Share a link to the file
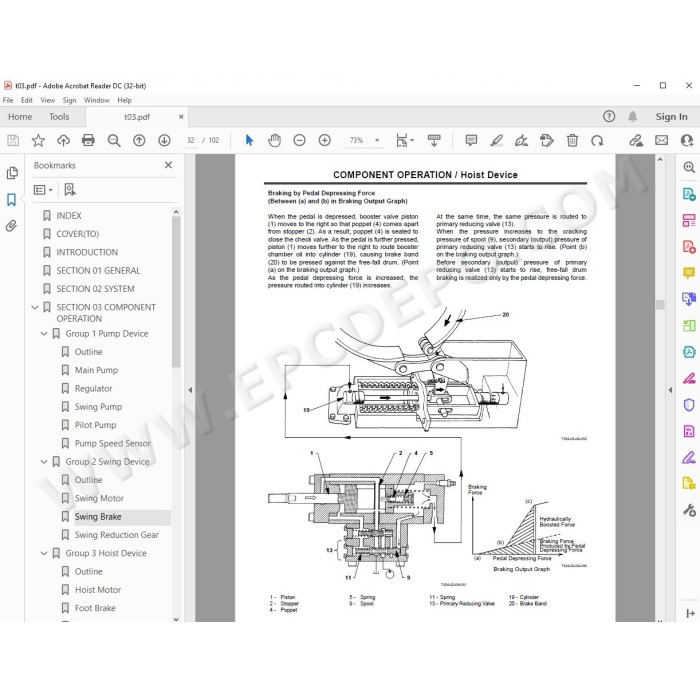700x700 pixels. tap(636, 141)
